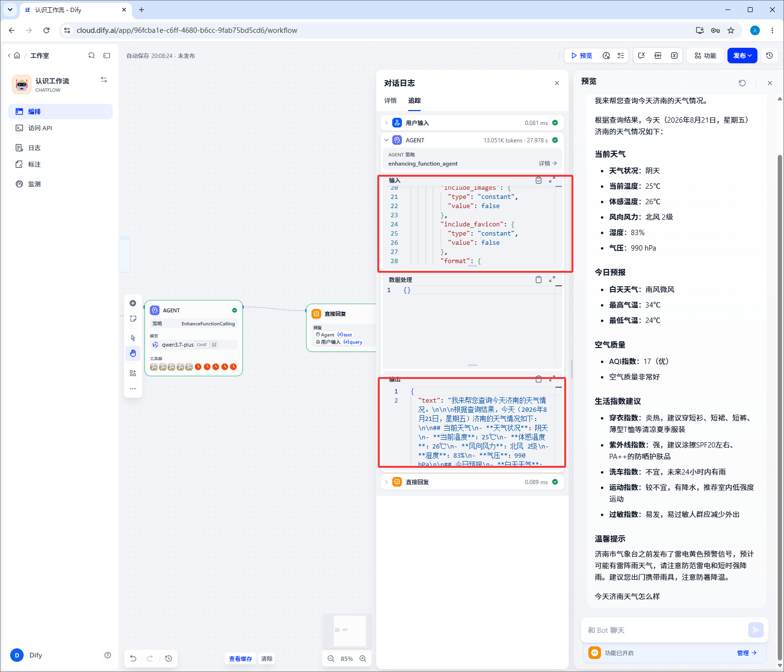
Task: Restart conversation in 预览 panel
Action: point(742,83)
